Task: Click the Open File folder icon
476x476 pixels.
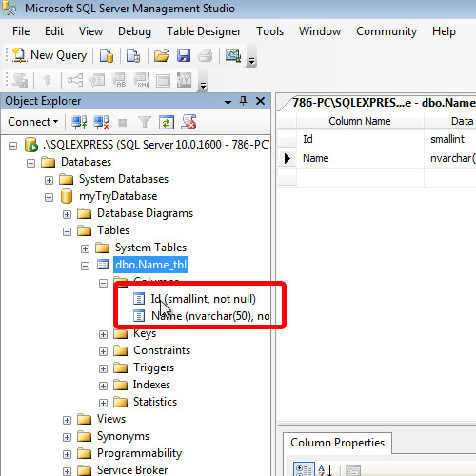Action: (x=162, y=55)
